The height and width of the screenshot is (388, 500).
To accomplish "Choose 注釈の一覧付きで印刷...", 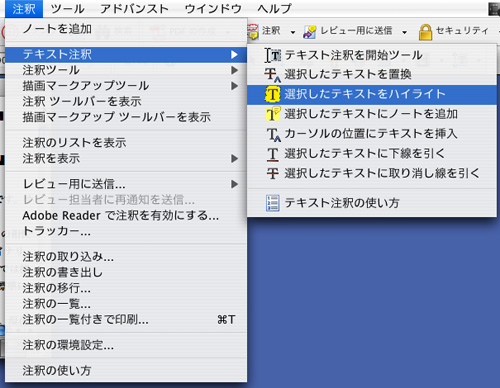I will click(x=126, y=319).
